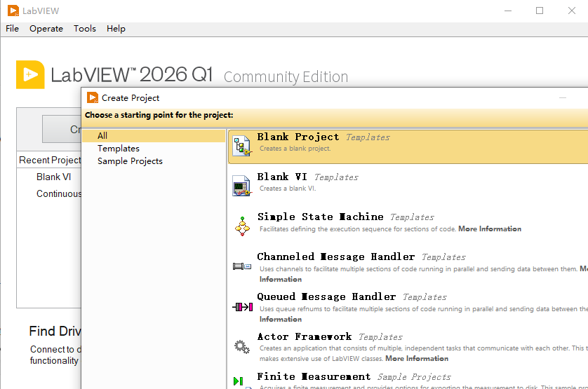588x389 pixels.
Task: Open More Information for Actor Framework
Action: click(x=417, y=358)
